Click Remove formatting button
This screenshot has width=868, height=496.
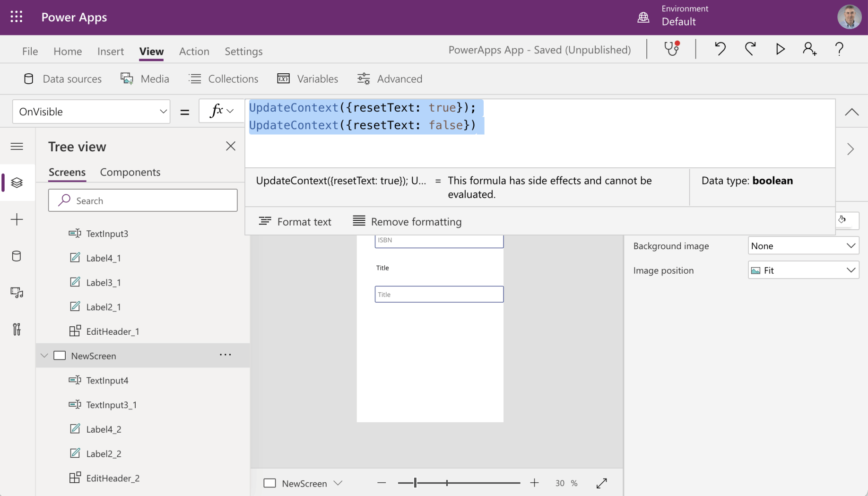coord(407,221)
